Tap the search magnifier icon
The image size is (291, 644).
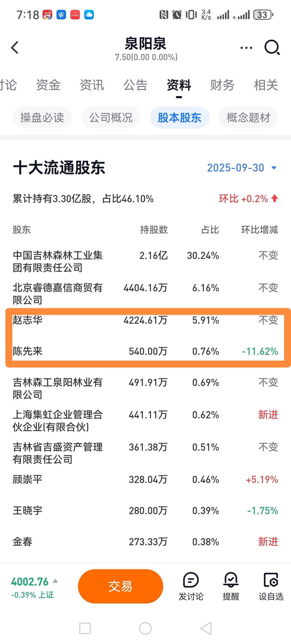272,47
